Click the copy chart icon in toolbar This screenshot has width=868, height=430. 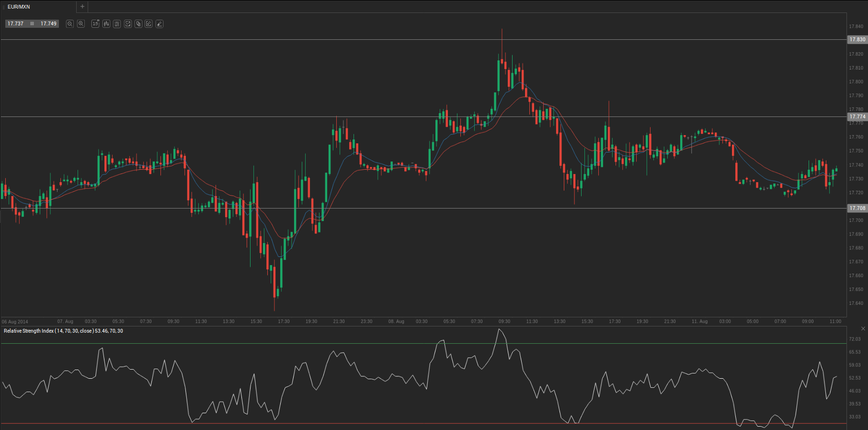(138, 23)
